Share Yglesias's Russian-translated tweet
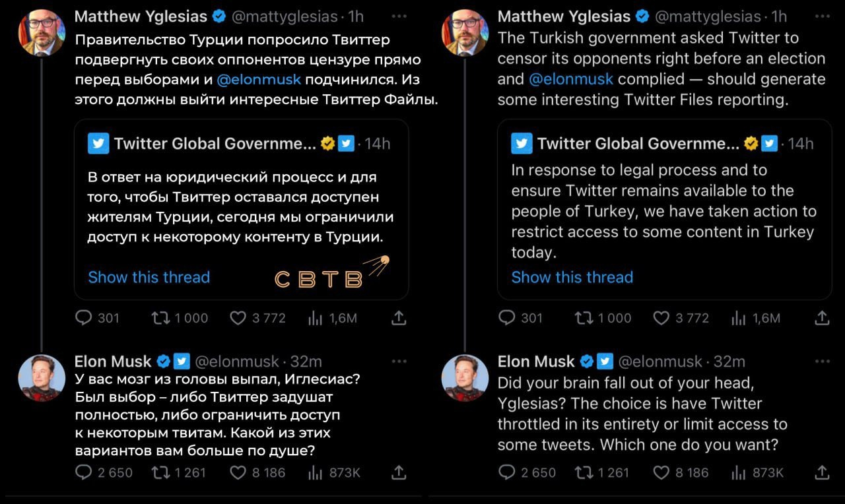 [x=399, y=318]
